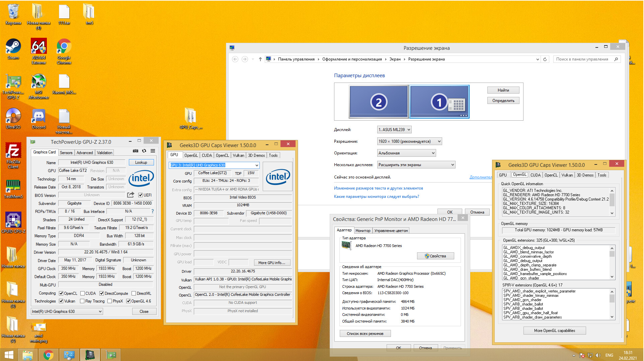Click Поиск в панели управления search field
Viewport: 644px width, 361px height.
[x=587, y=59]
